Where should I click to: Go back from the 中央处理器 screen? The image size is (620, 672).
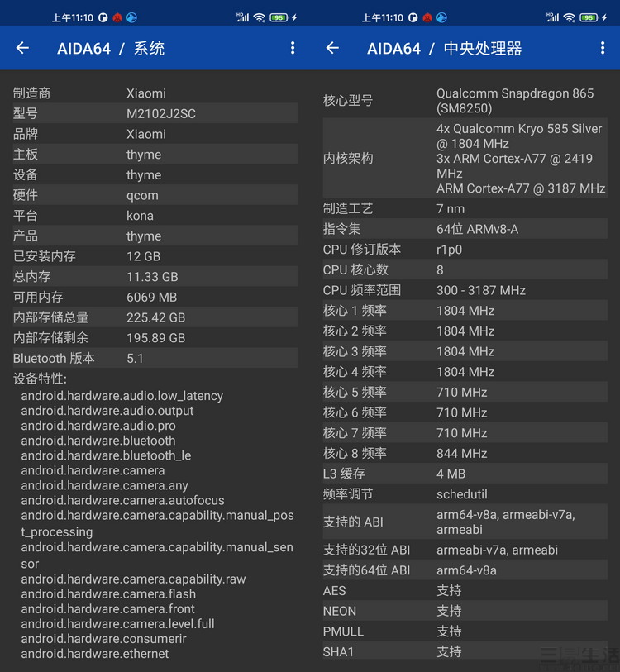point(332,48)
